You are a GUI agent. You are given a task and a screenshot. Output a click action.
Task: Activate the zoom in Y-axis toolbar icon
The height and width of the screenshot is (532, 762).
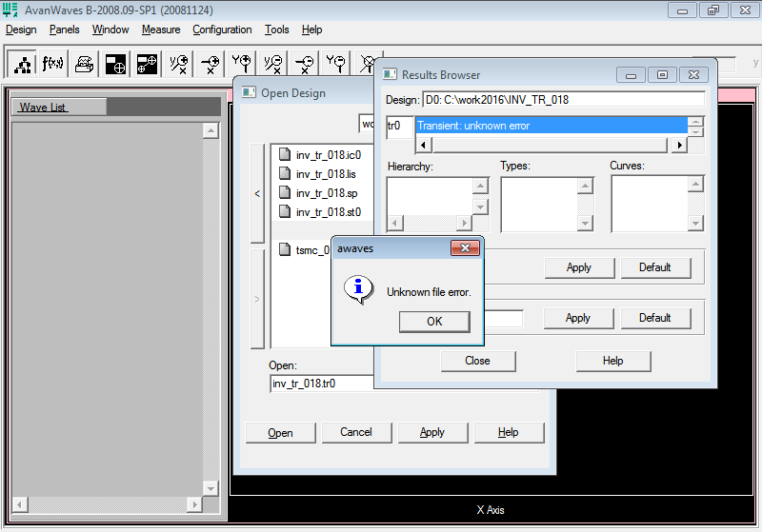pos(241,64)
